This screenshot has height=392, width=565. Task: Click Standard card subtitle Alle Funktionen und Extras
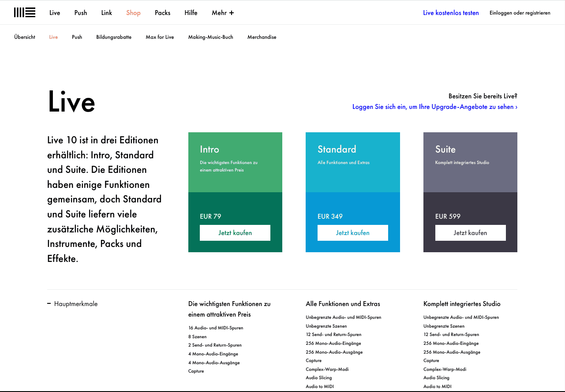click(x=344, y=162)
